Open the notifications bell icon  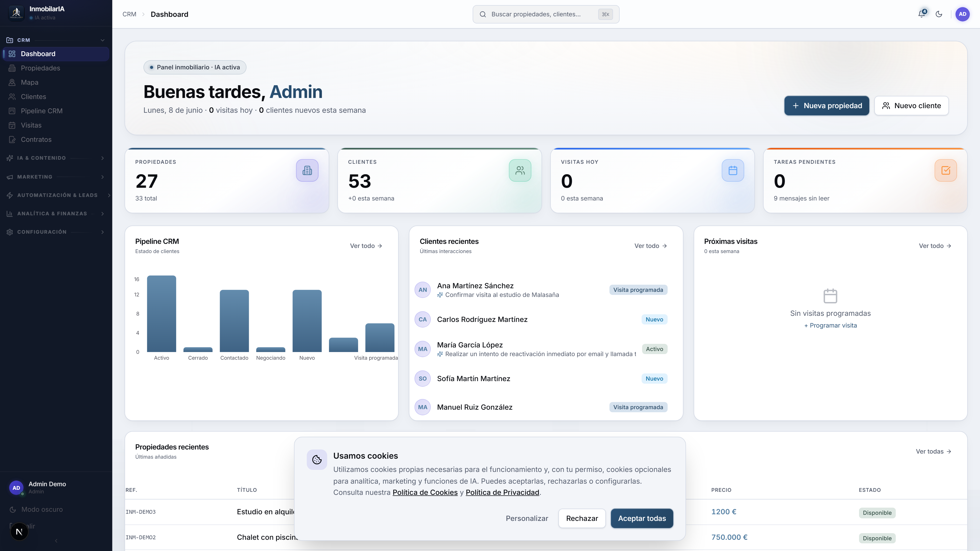pos(921,14)
